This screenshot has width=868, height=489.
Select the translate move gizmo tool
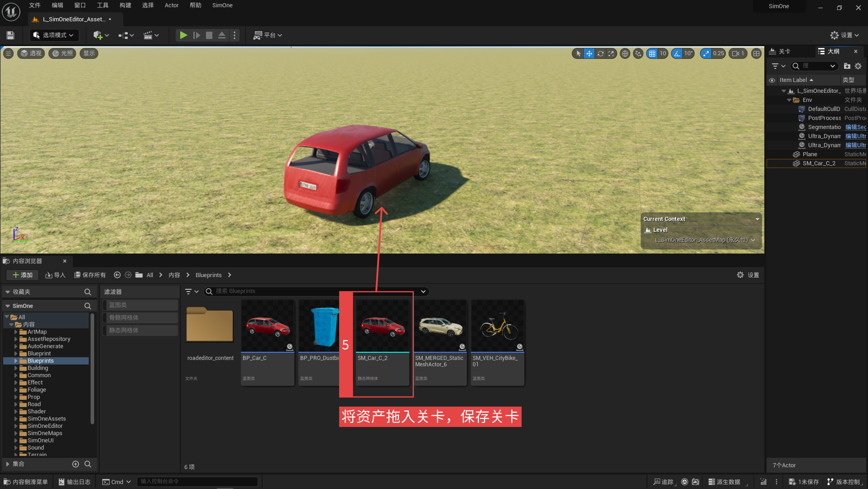pyautogui.click(x=589, y=53)
